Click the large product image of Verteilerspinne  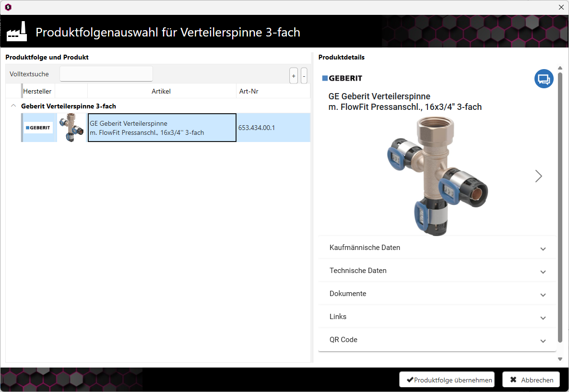coord(437,176)
